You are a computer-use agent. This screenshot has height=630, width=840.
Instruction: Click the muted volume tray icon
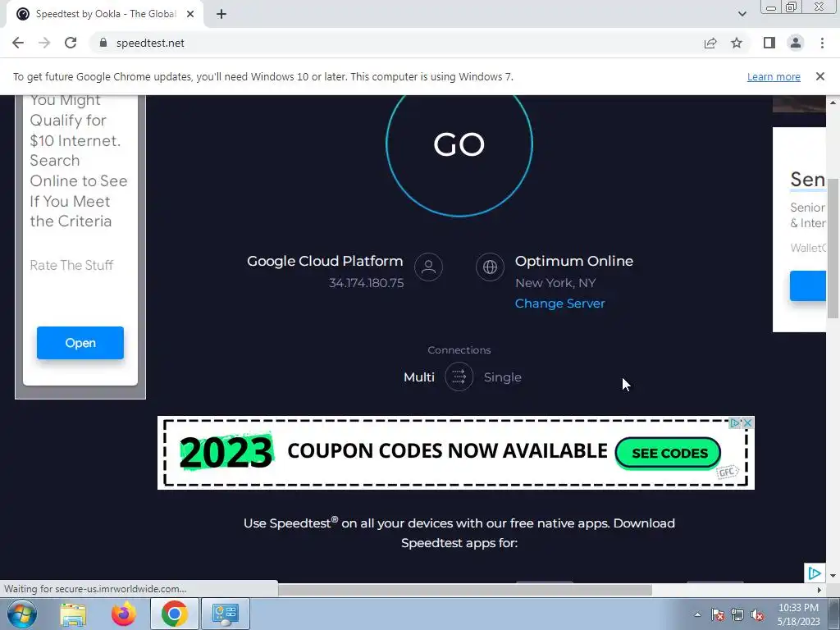[757, 614]
